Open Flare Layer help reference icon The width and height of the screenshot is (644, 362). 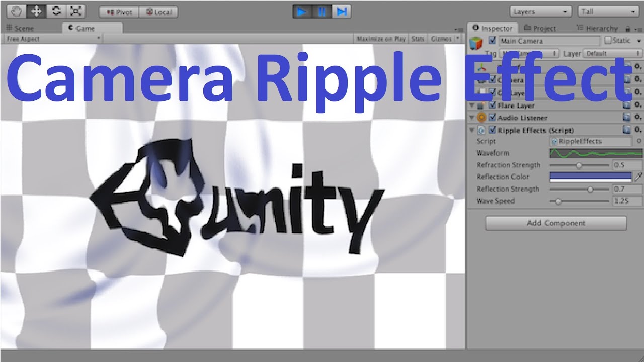click(x=626, y=105)
